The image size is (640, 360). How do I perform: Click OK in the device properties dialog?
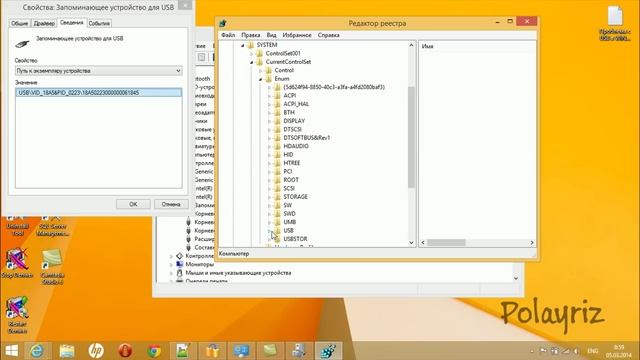pyautogui.click(x=133, y=204)
